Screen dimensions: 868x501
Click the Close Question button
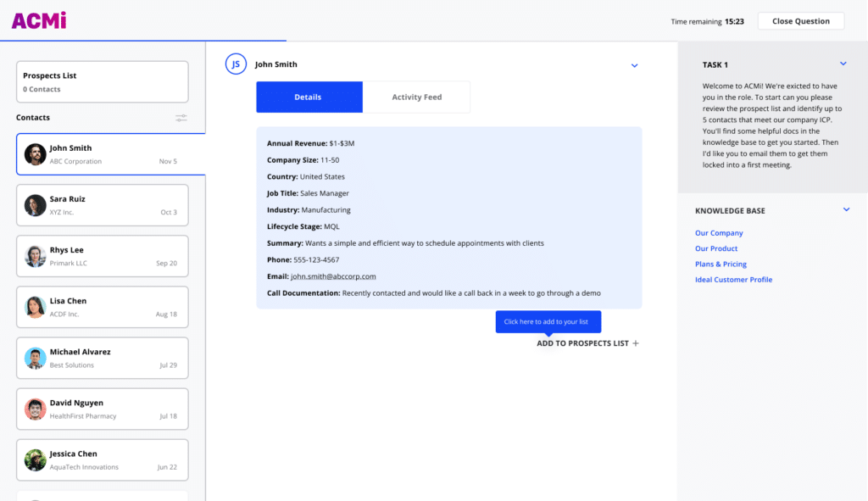pos(800,21)
